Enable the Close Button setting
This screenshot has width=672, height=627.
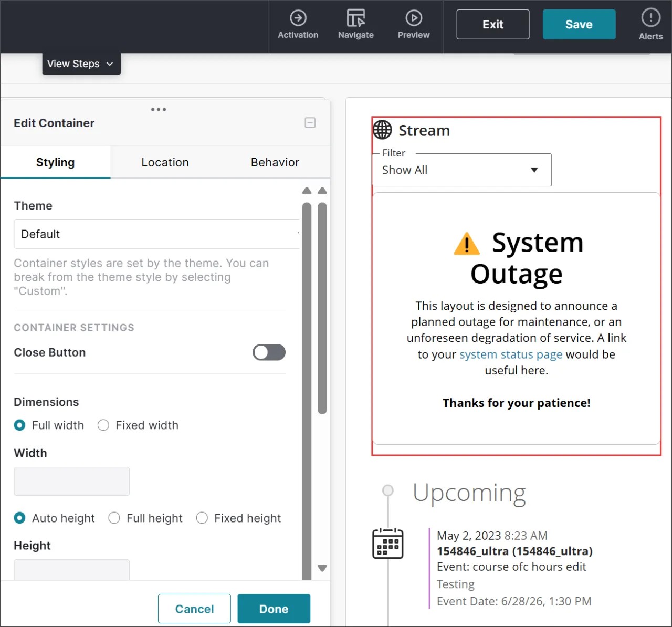tap(269, 352)
